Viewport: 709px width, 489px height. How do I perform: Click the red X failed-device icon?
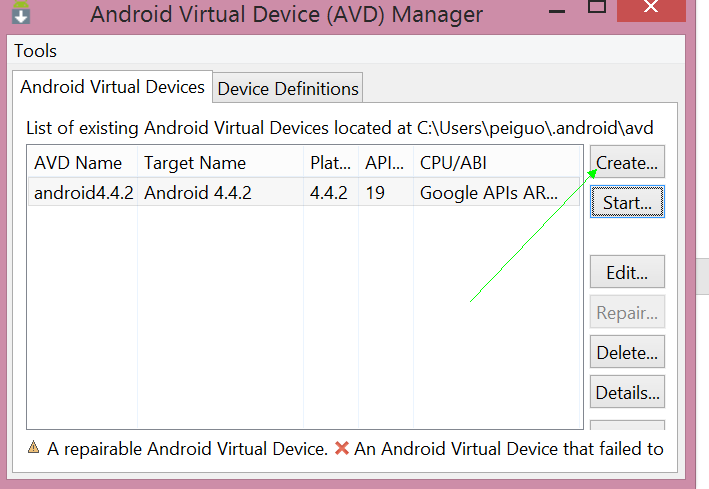point(342,448)
